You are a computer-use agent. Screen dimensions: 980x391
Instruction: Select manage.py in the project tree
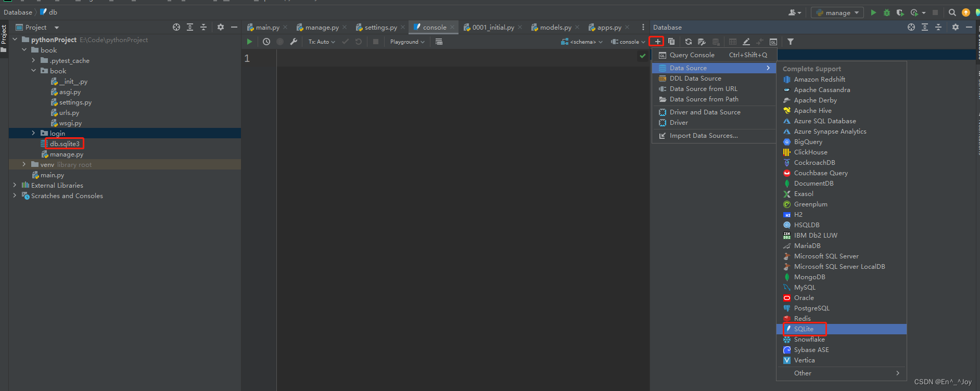pos(66,154)
